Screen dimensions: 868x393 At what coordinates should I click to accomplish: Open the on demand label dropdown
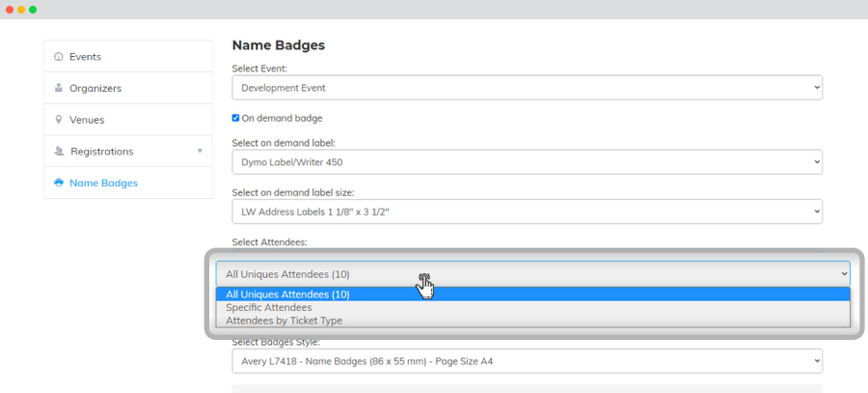(x=527, y=162)
